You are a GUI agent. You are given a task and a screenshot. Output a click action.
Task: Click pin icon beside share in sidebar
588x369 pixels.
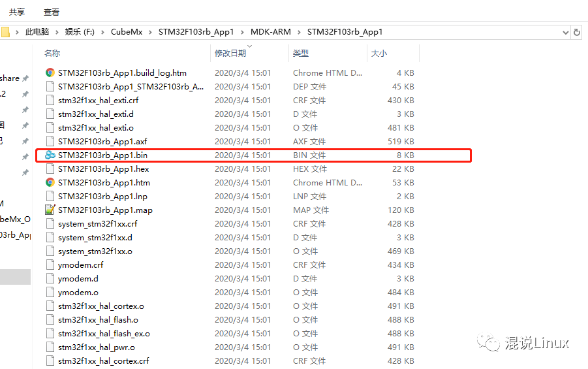click(25, 78)
